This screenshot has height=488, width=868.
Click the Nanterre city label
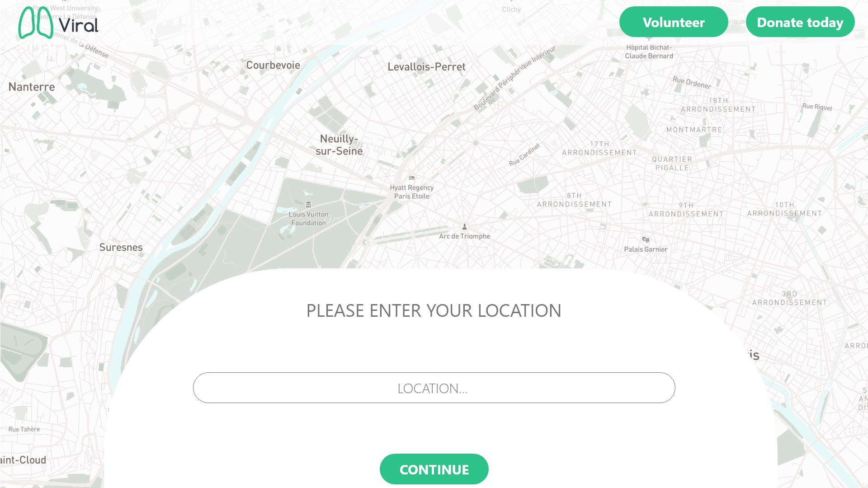coord(32,87)
